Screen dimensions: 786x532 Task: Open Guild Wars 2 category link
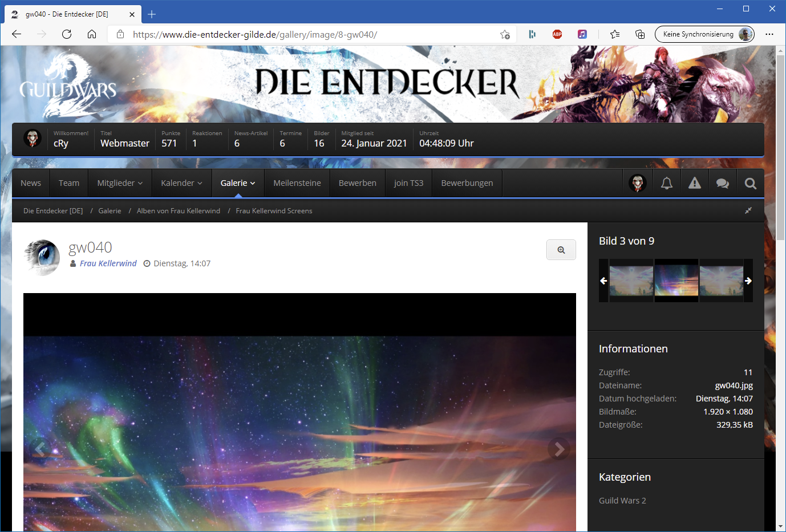click(x=622, y=501)
